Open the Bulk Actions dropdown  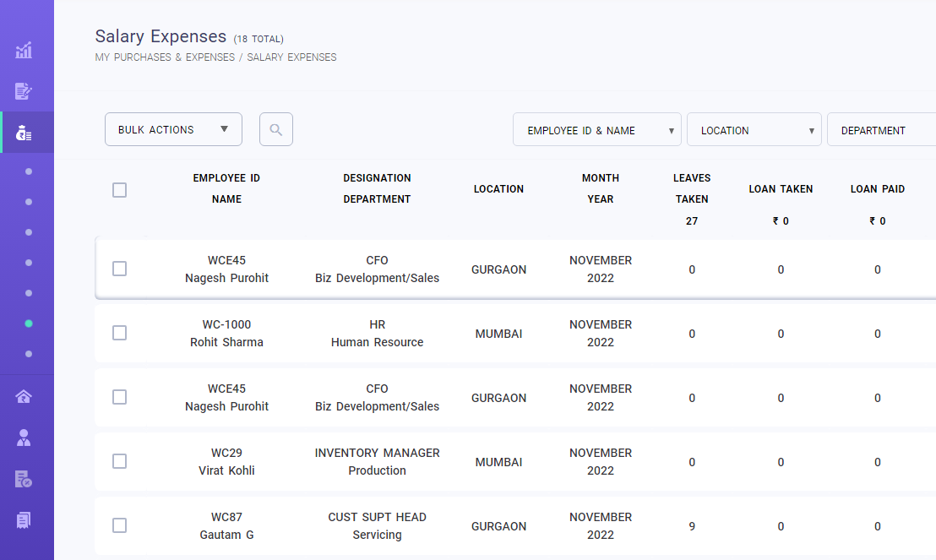(173, 129)
